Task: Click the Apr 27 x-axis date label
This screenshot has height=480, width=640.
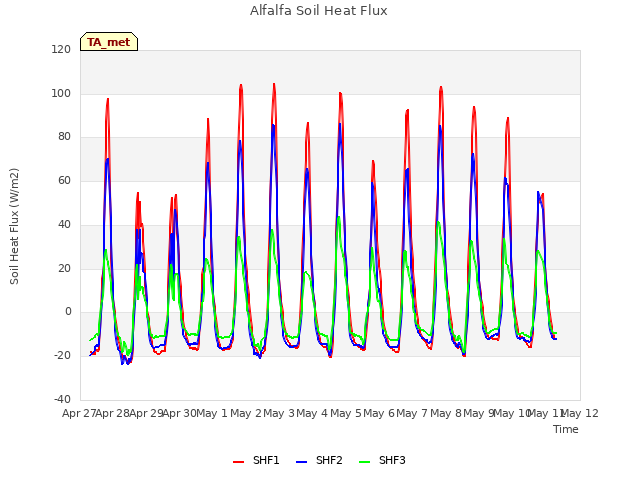Action: (79, 413)
